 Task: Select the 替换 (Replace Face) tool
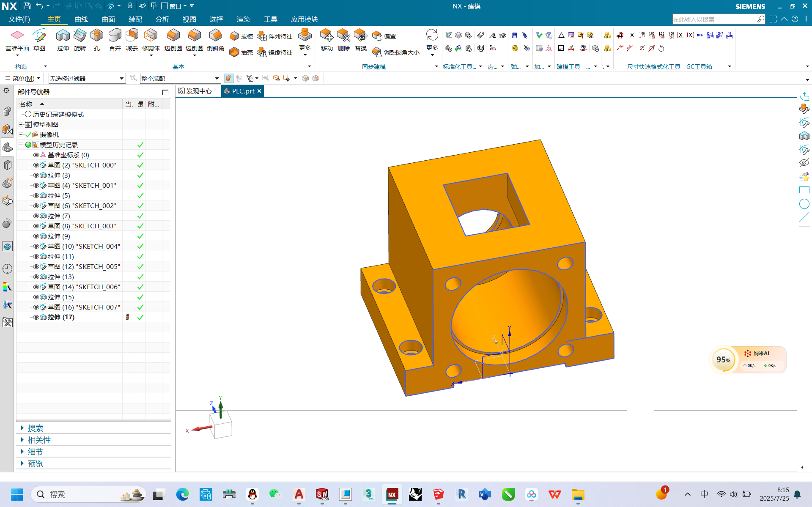(x=360, y=40)
